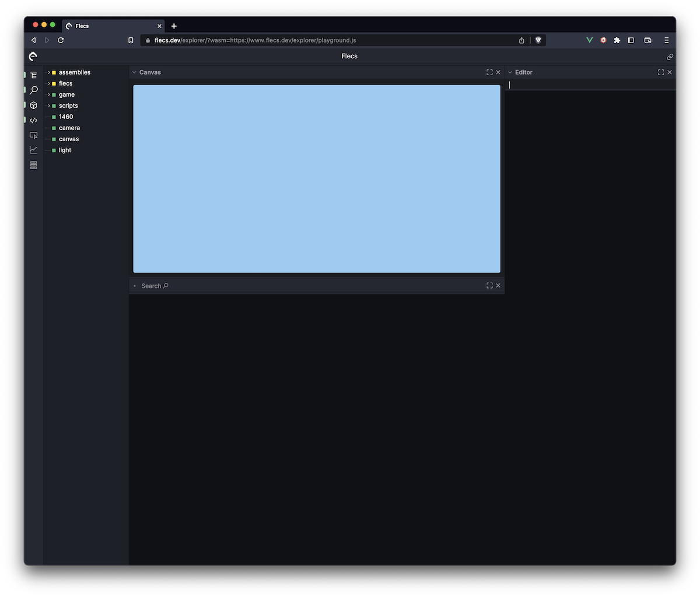The image size is (700, 597).
Task: Open the code query editor icon
Action: pos(33,120)
